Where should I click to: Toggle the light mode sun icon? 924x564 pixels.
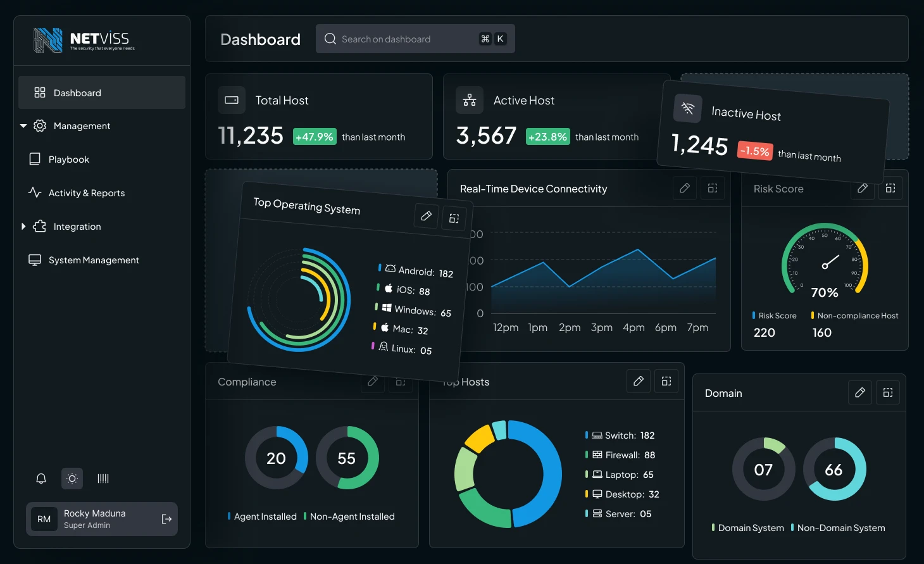tap(72, 479)
